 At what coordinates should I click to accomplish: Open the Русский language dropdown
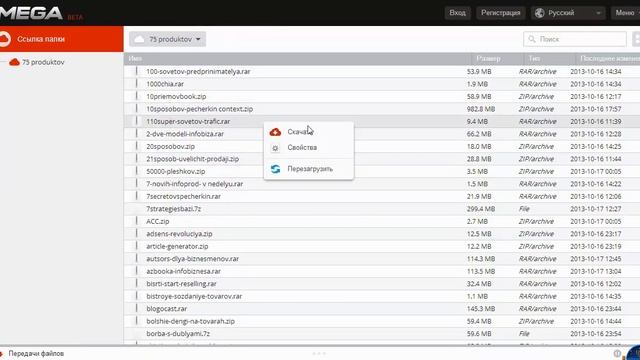[x=568, y=13]
